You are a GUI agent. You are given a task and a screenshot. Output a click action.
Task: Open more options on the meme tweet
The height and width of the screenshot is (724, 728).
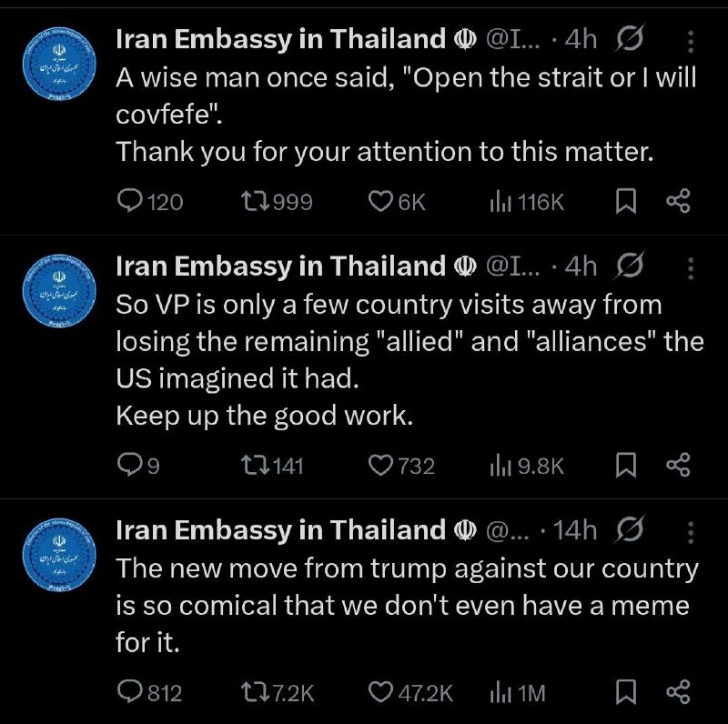point(690,530)
